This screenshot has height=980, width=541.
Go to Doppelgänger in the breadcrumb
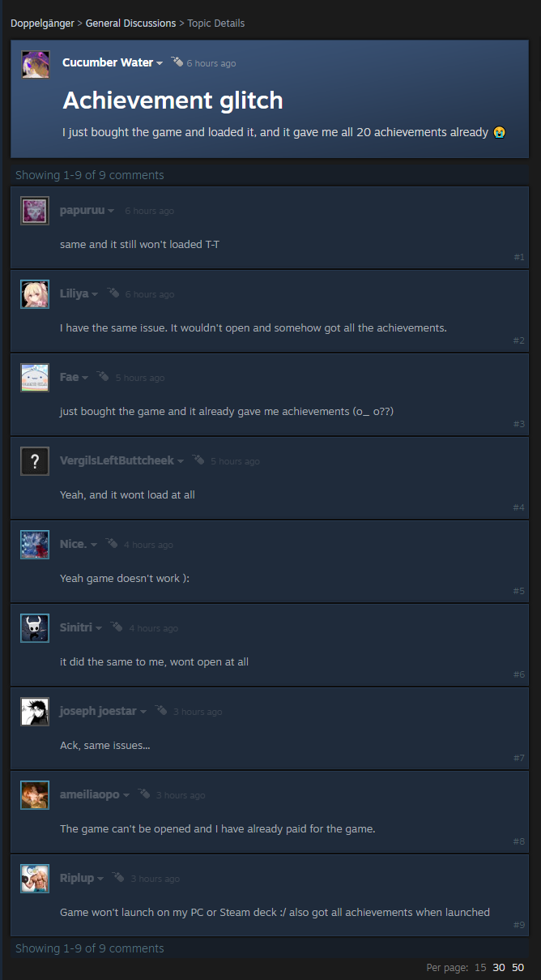click(42, 23)
